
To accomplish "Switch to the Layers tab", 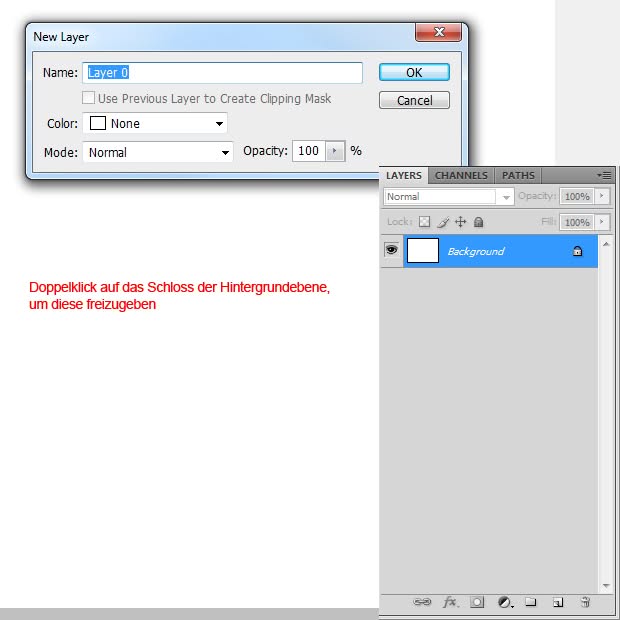I will pyautogui.click(x=404, y=176).
